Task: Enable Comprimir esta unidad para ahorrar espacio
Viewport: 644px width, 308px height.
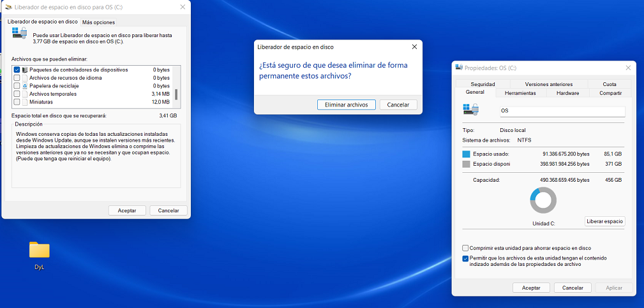Action: tap(465, 248)
